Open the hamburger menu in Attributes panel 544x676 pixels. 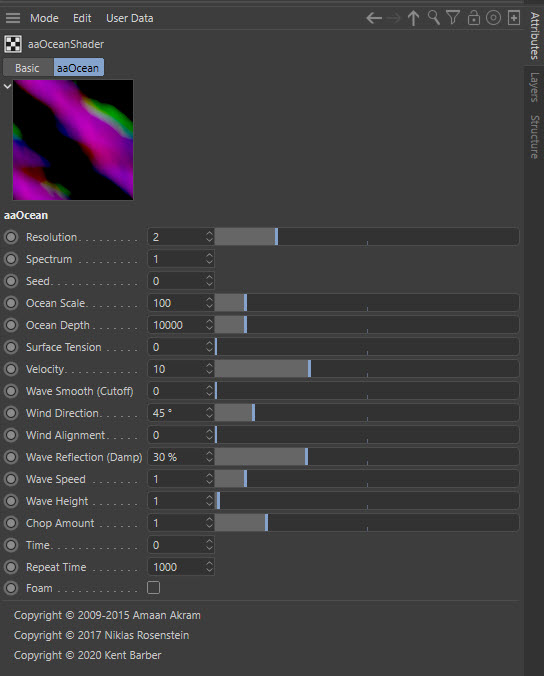coord(13,18)
